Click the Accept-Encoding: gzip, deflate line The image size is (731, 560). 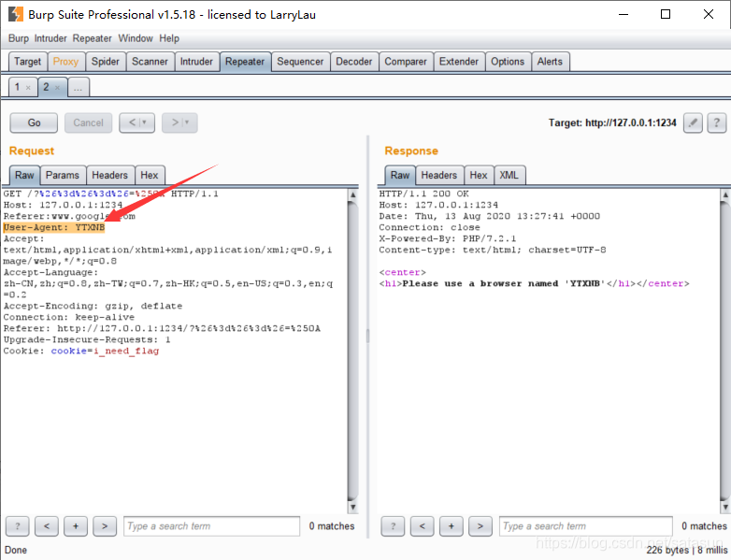coord(93,306)
